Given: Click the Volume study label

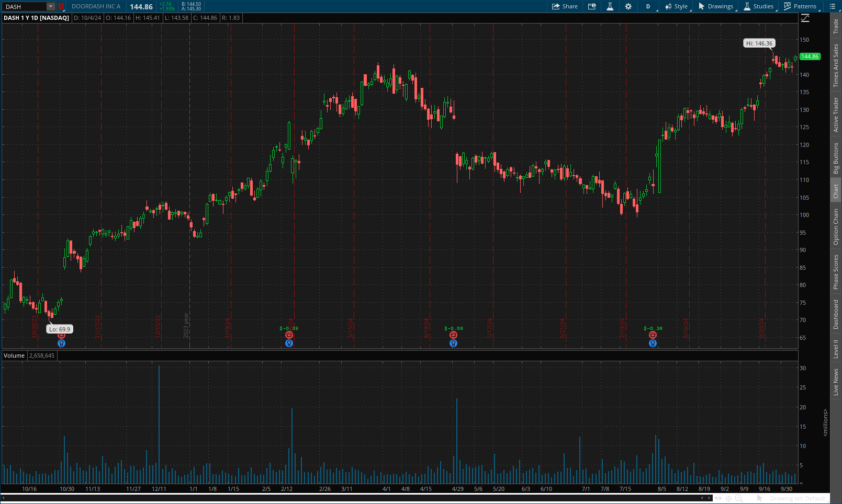Looking at the screenshot, I should (x=14, y=356).
